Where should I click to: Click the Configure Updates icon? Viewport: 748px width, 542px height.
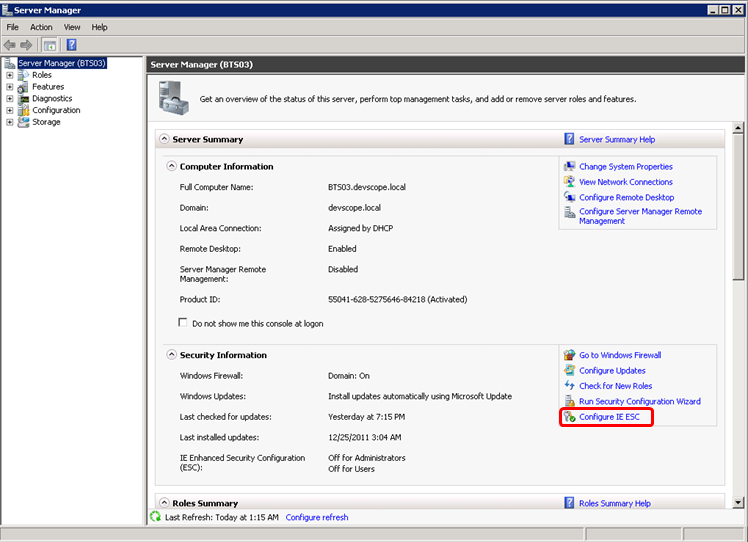click(569, 370)
